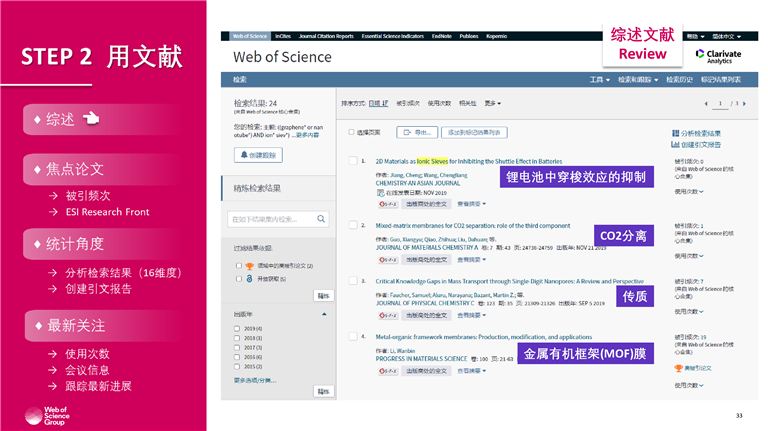Go to next results page arrow
This screenshot has height=431, width=768.
point(744,103)
